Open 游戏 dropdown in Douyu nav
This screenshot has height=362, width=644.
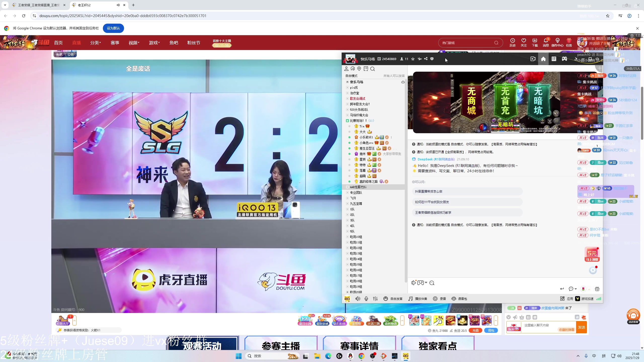pyautogui.click(x=154, y=43)
